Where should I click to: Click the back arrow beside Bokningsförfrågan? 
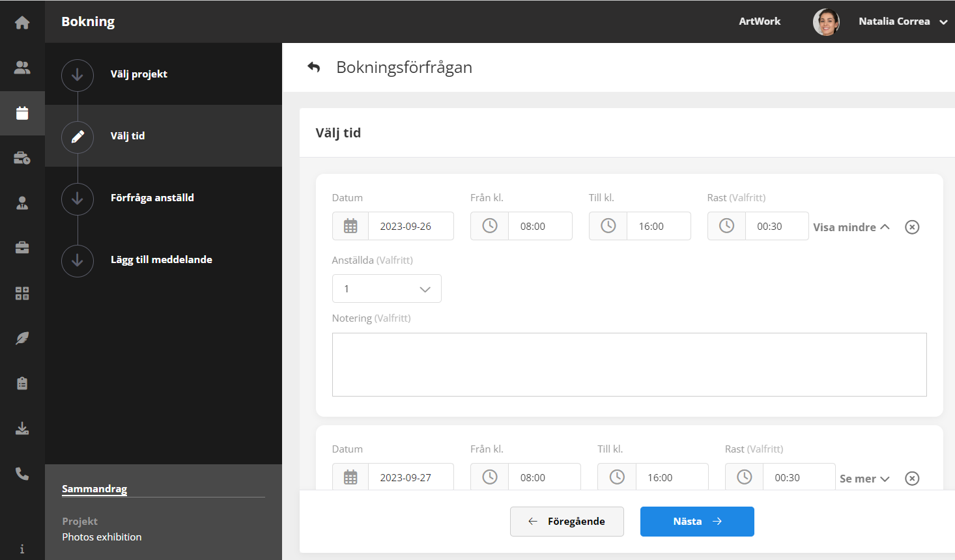(x=314, y=67)
